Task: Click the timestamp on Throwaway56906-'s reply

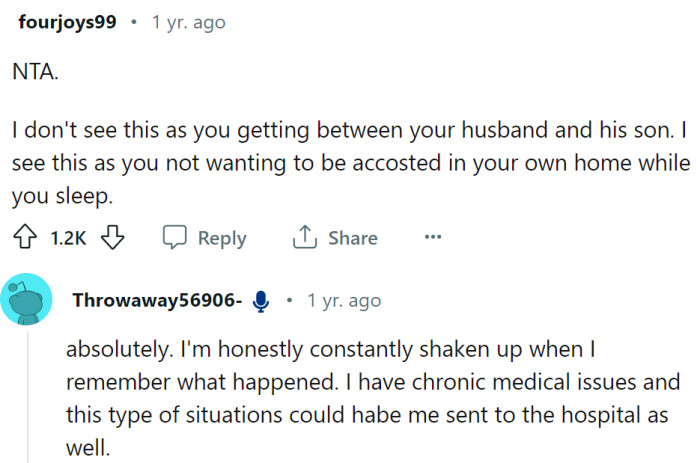Action: click(343, 301)
